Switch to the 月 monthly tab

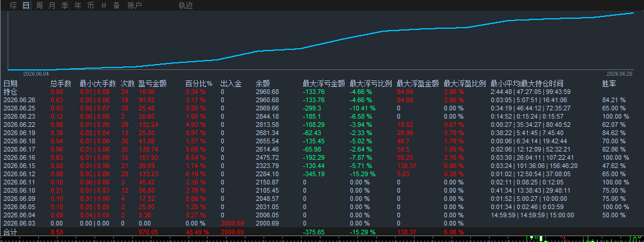[x=52, y=5]
